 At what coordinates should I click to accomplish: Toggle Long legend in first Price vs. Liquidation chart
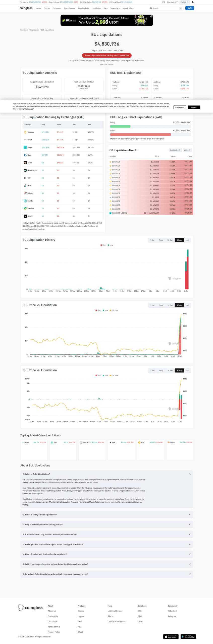[x=105, y=310]
